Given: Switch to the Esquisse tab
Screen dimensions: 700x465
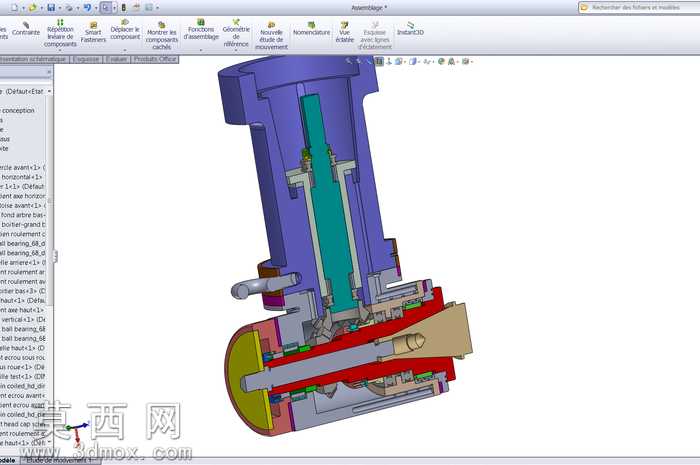Looking at the screenshot, I should [x=86, y=59].
